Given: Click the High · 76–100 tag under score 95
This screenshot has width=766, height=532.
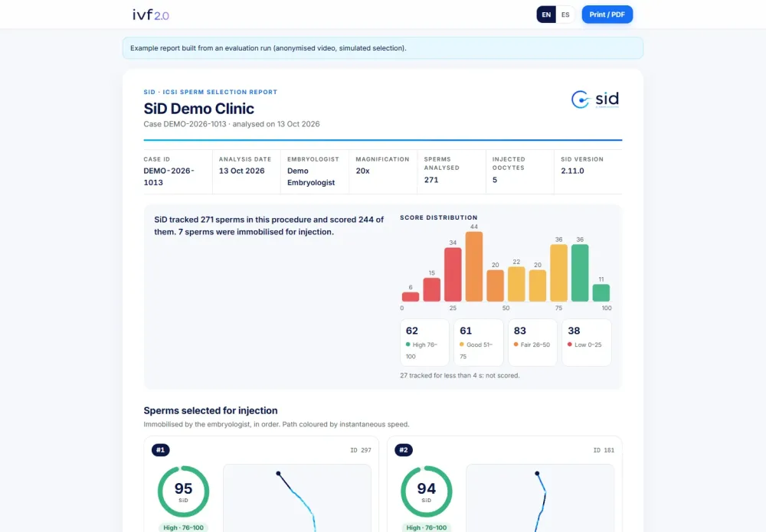Looking at the screenshot, I should point(183,527).
